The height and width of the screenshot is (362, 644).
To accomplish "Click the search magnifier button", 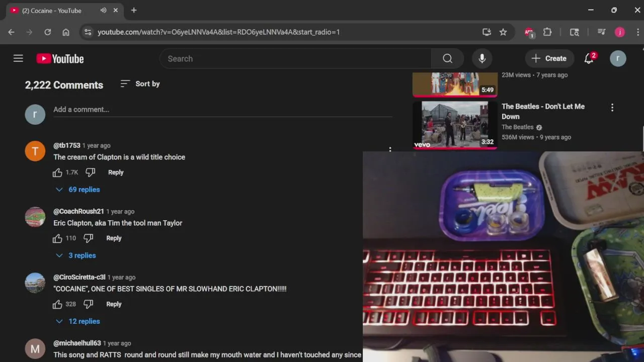I will pyautogui.click(x=447, y=59).
